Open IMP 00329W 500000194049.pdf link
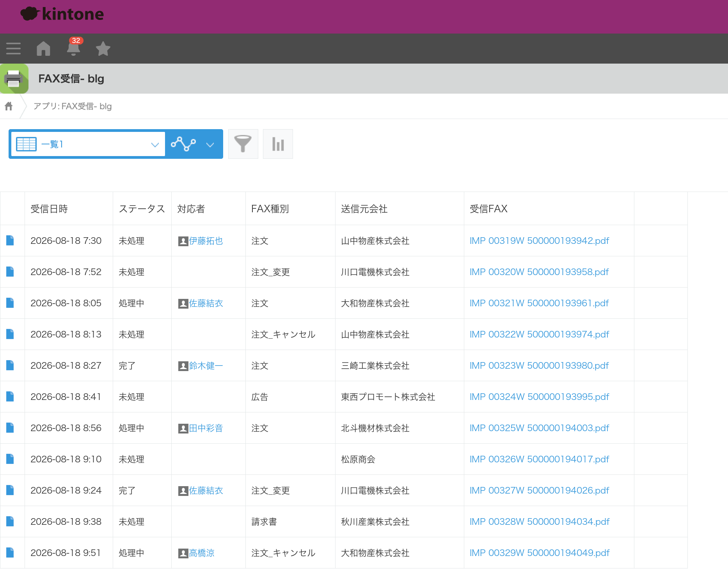This screenshot has height=588, width=728. click(540, 553)
